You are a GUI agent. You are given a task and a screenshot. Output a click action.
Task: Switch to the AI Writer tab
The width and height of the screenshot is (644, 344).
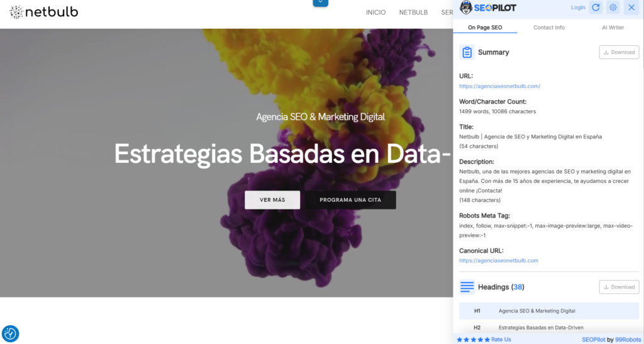[613, 28]
